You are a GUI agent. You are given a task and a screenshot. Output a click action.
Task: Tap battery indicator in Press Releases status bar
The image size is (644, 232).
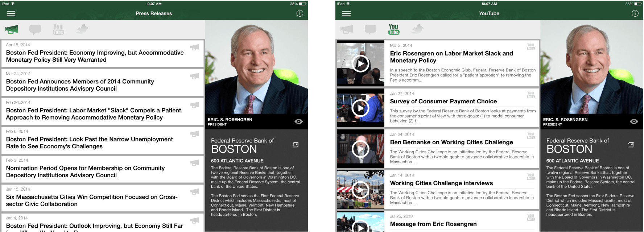coord(303,4)
